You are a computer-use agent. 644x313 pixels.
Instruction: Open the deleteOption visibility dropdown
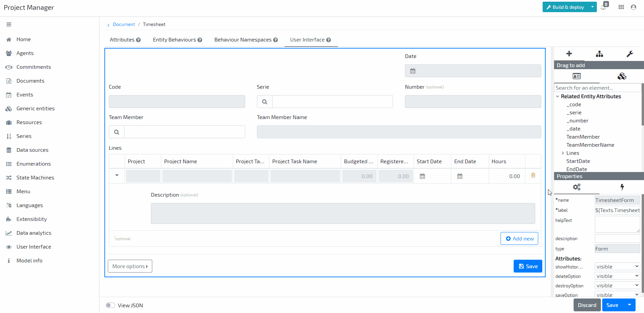(x=617, y=276)
